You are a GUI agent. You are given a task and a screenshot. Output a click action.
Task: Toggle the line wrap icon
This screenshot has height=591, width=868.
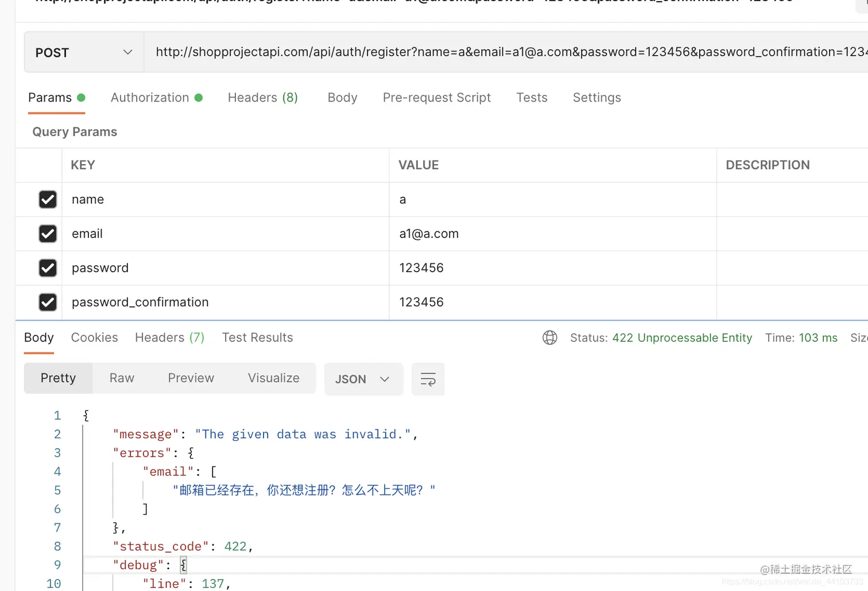[428, 379]
